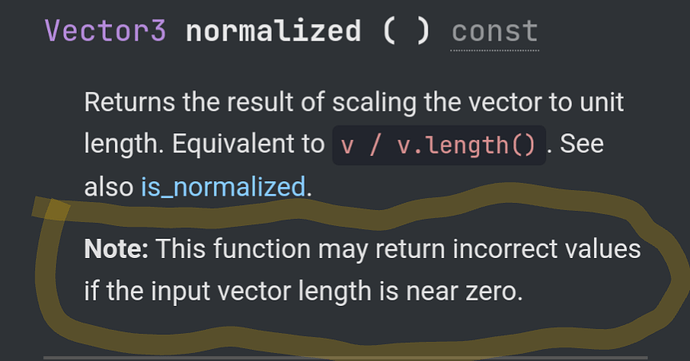Click the phrase incorrect values in the note
This screenshot has height=361, width=690.
pos(547,249)
